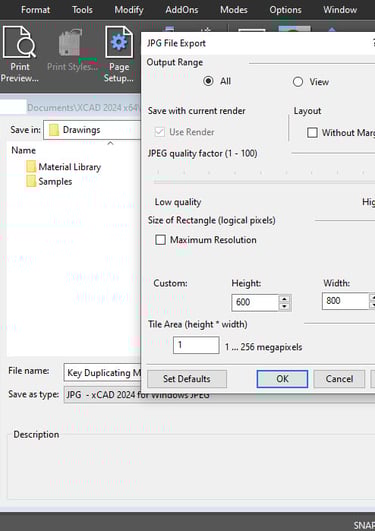This screenshot has width=375, height=531.
Task: Click the Name column header
Action: coord(23,150)
